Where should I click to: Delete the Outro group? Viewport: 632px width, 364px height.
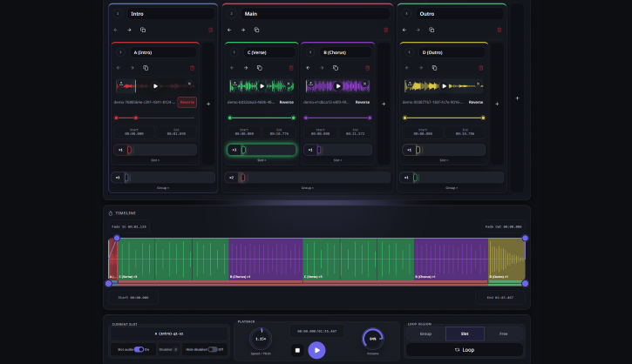coord(499,30)
